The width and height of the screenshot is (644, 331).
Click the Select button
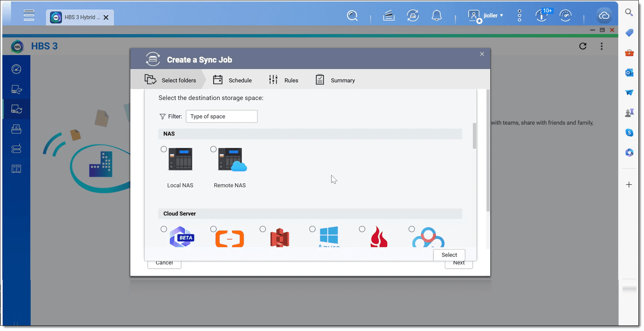[x=449, y=255]
